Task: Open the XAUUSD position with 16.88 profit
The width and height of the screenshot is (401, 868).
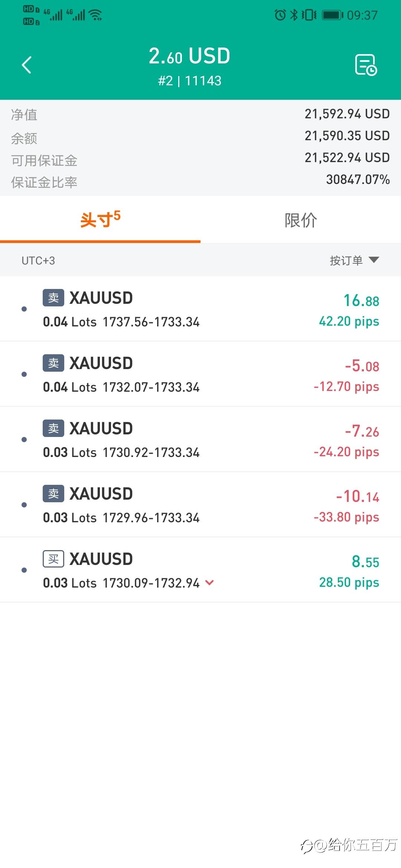Action: (x=200, y=309)
